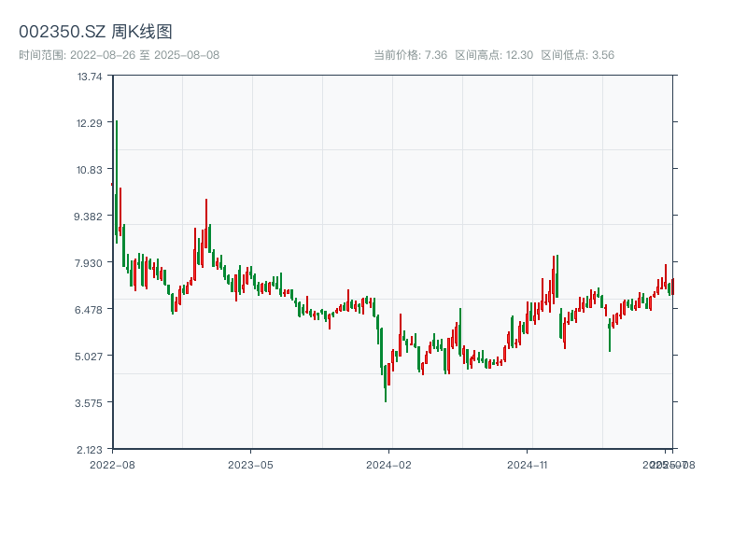
Task: Click the lowest green candle near 2024-02
Action: click(386, 385)
